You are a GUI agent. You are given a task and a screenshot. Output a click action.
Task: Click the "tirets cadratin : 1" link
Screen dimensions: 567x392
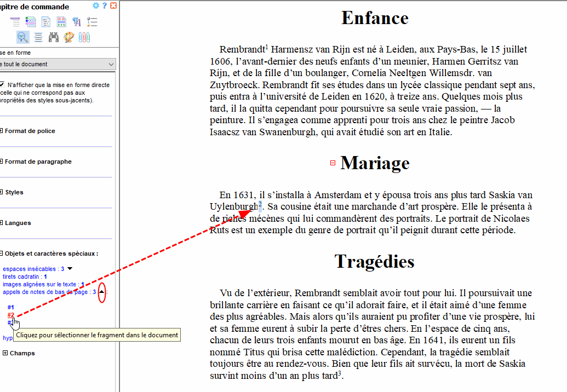25,276
